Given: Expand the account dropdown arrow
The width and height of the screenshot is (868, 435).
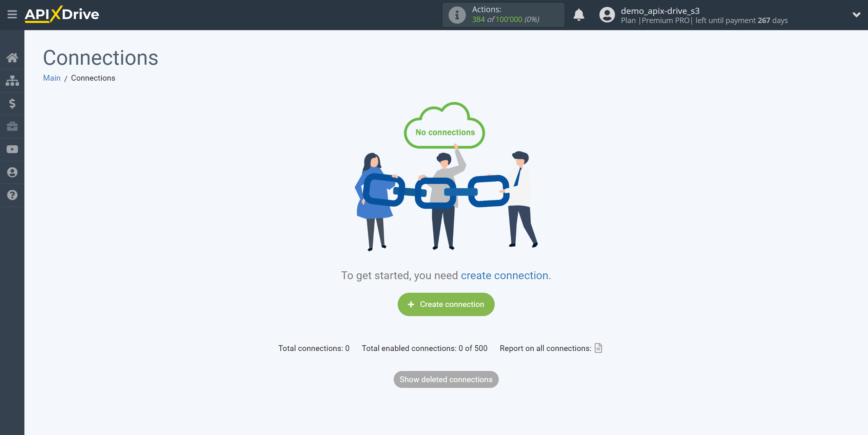Looking at the screenshot, I should 857,15.
